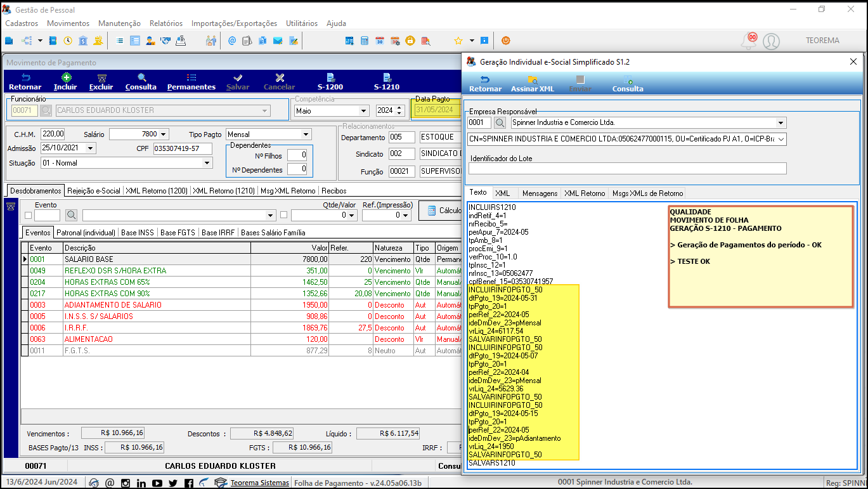Image resolution: width=868 pixels, height=489 pixels.
Task: Open the Ref.(Impressão) dropdown arrow
Action: 406,215
